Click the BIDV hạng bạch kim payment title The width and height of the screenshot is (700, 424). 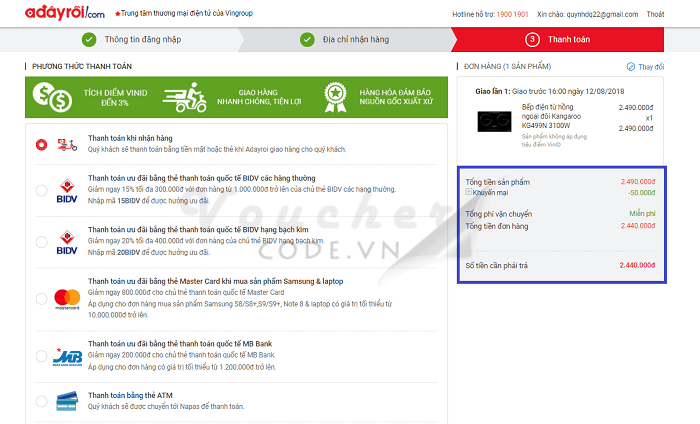click(198, 229)
